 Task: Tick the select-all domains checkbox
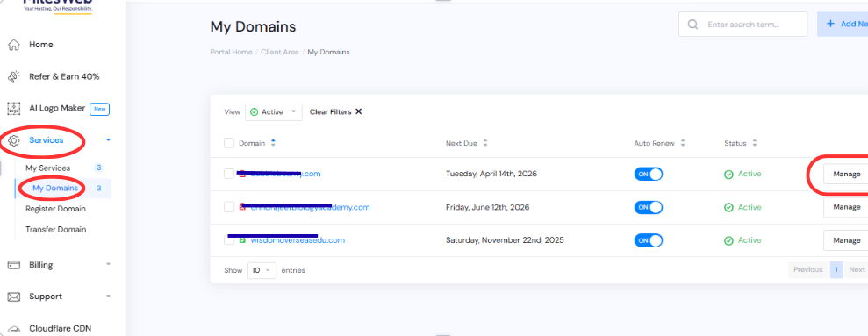[229, 143]
